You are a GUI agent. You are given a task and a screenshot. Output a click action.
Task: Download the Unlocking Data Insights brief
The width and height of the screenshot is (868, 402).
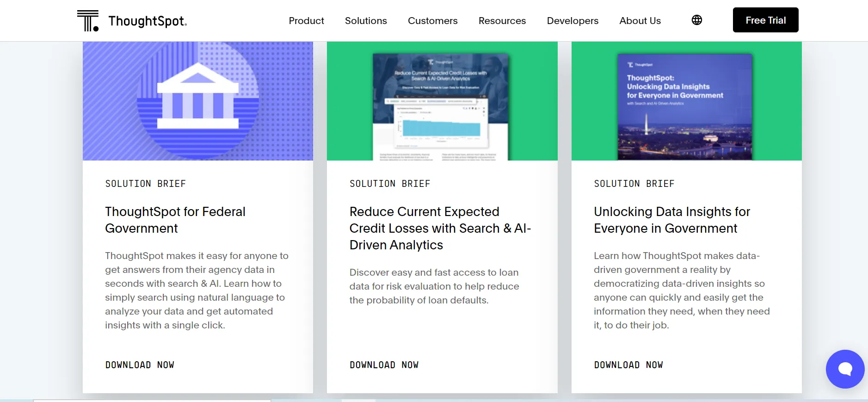pyautogui.click(x=628, y=365)
